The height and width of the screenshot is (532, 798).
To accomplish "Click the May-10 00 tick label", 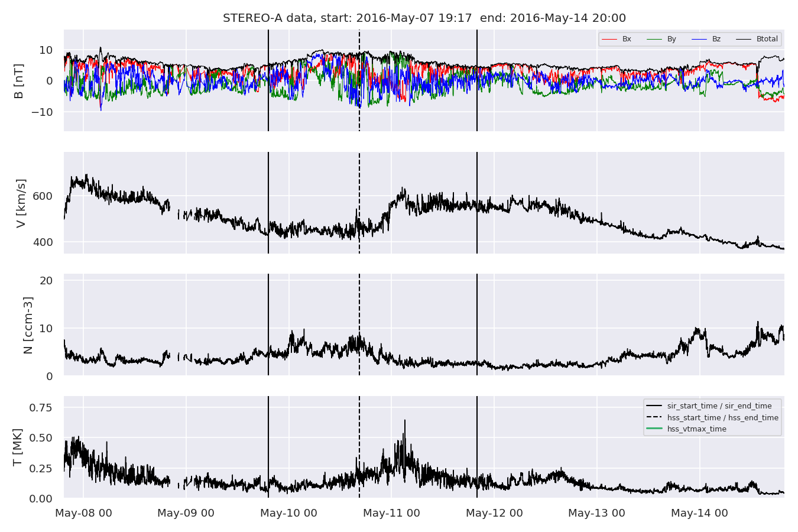I will tap(289, 513).
